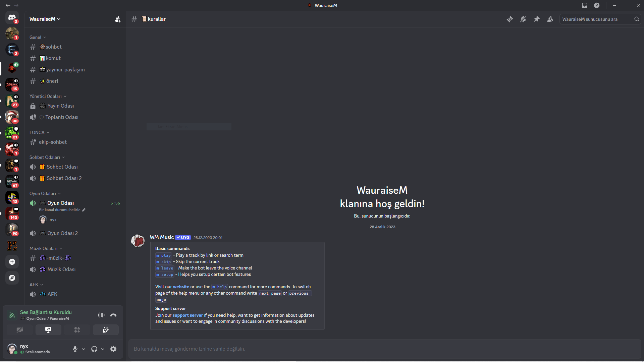Mute the microphone

[x=75, y=349]
